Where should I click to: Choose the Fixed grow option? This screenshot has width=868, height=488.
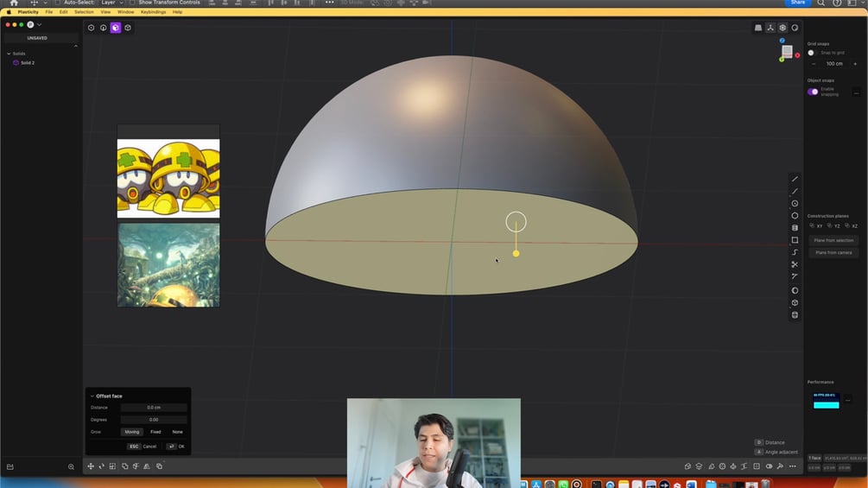coord(155,432)
